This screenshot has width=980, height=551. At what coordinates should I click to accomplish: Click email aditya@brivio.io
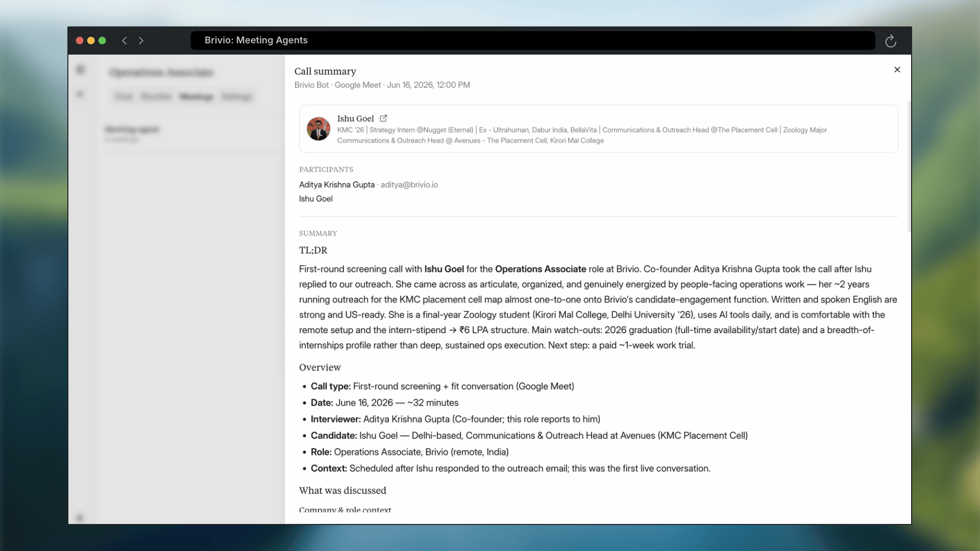tap(409, 185)
